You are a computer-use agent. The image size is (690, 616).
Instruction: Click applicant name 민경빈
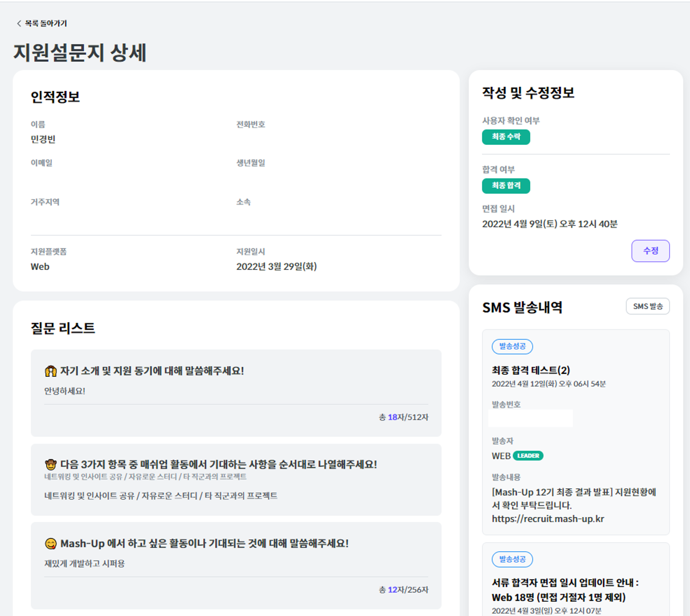click(43, 139)
